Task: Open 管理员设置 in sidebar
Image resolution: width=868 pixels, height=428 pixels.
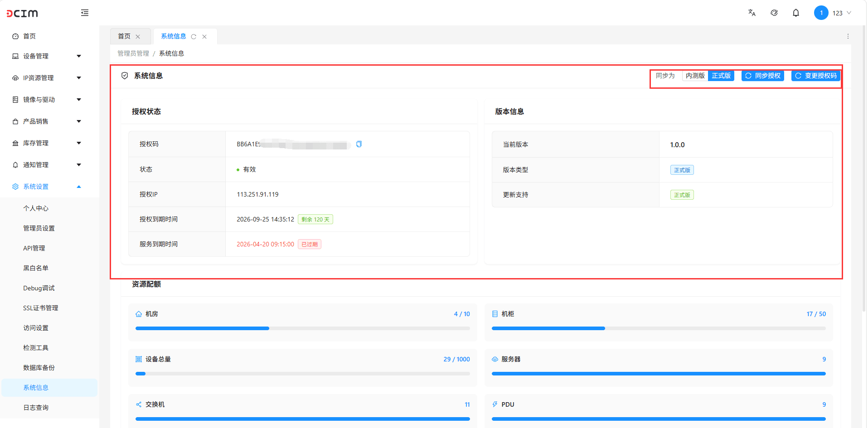Action: pos(39,228)
